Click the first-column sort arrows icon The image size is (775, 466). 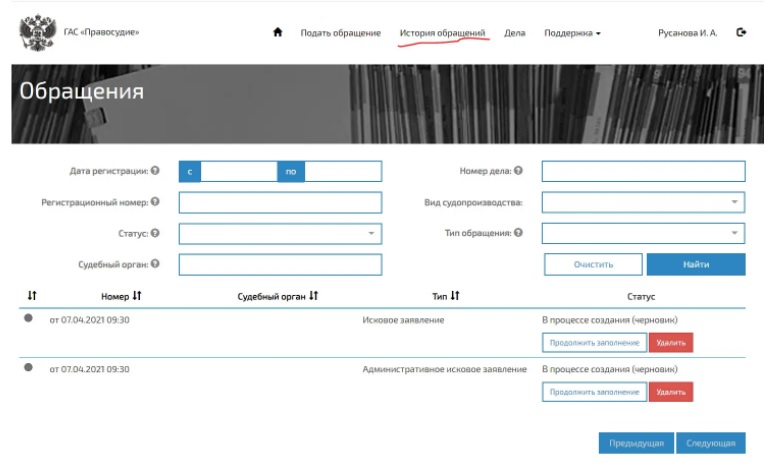coord(32,296)
